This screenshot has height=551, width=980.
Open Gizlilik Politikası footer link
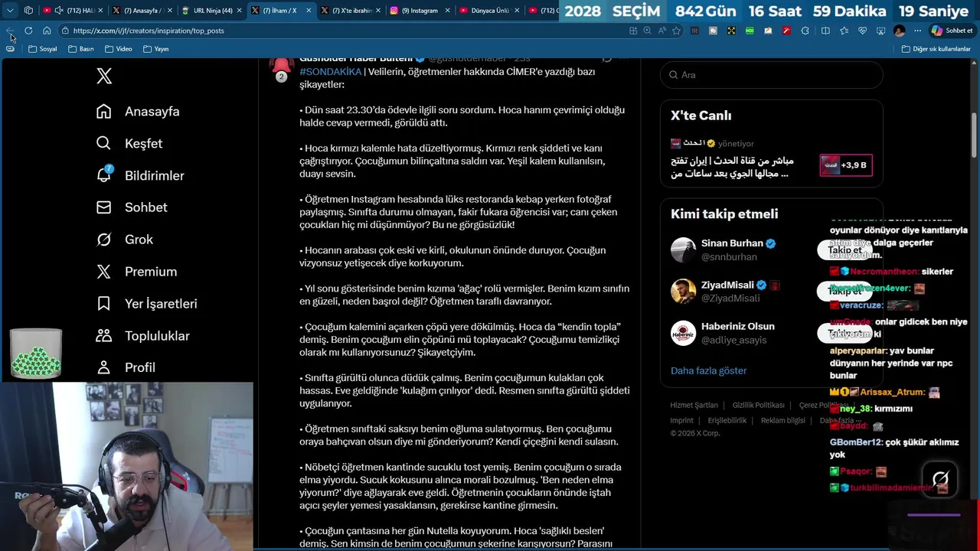click(758, 406)
